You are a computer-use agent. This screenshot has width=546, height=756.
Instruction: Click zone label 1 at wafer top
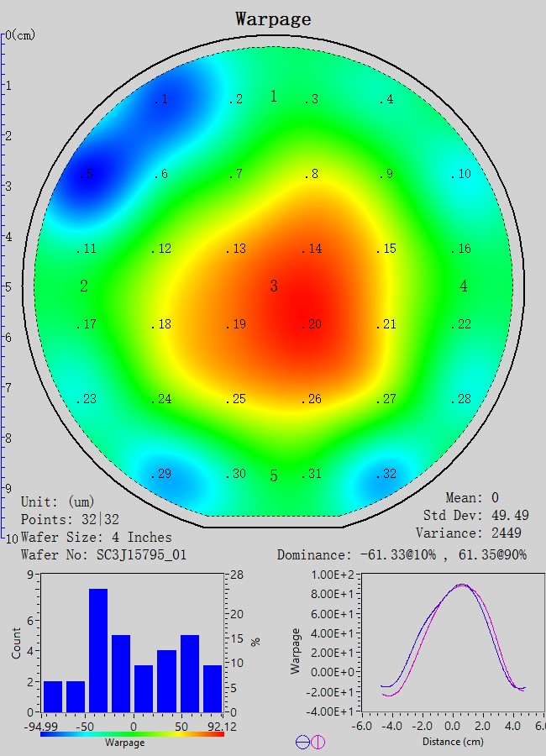click(x=274, y=97)
